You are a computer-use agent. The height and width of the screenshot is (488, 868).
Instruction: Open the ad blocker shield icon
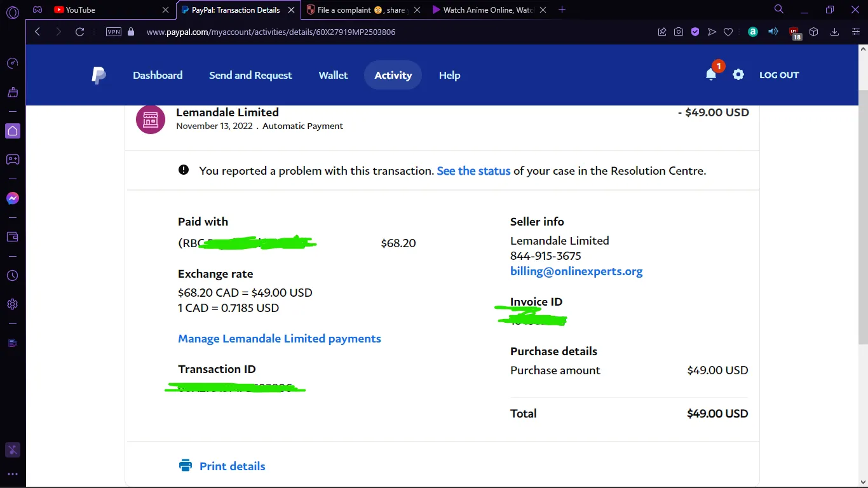pyautogui.click(x=695, y=32)
